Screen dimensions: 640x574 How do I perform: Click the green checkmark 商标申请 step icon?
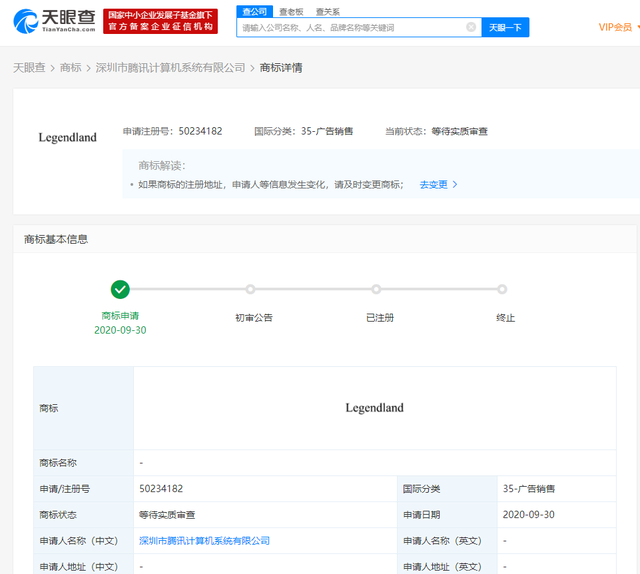[x=120, y=289]
